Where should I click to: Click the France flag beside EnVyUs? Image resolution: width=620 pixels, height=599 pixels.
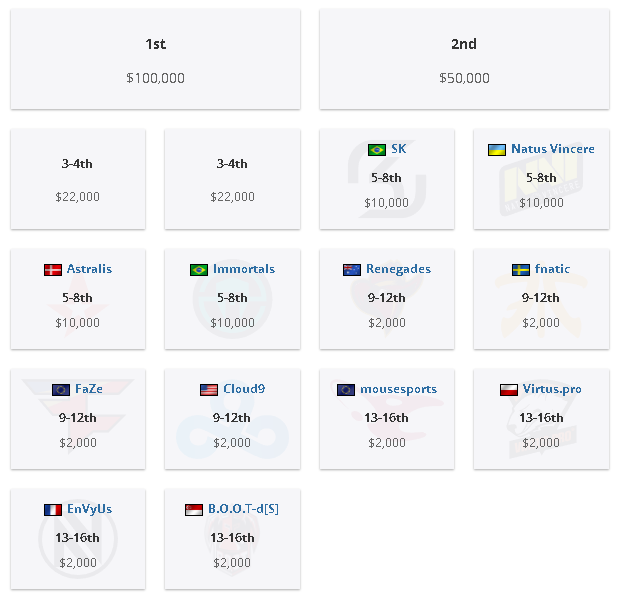pos(53,510)
